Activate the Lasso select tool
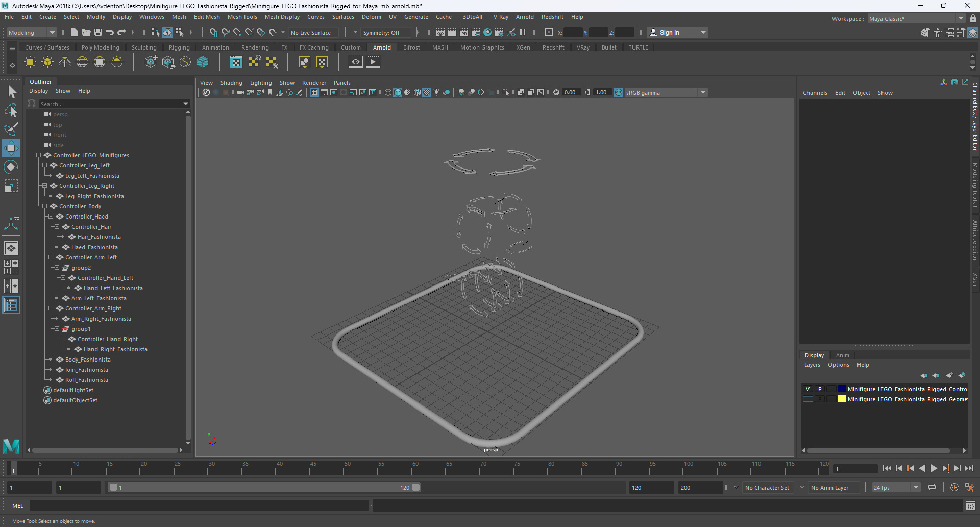 point(11,110)
